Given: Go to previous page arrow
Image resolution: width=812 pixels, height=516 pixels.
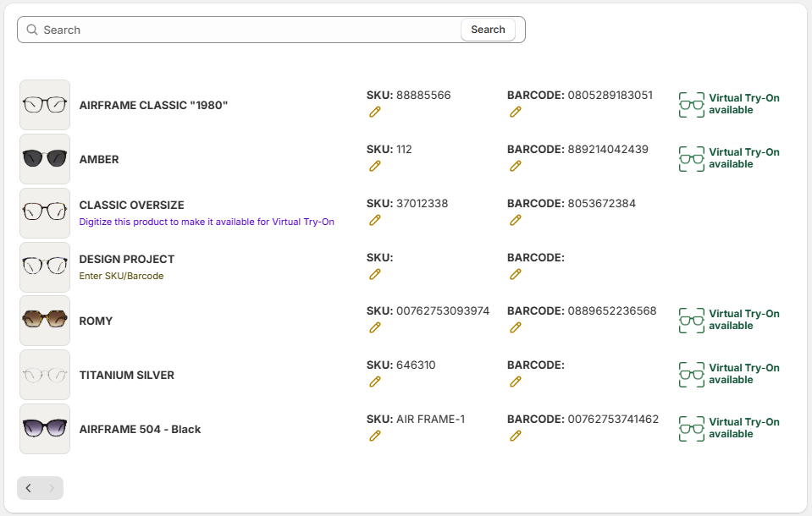Looking at the screenshot, I should [29, 488].
